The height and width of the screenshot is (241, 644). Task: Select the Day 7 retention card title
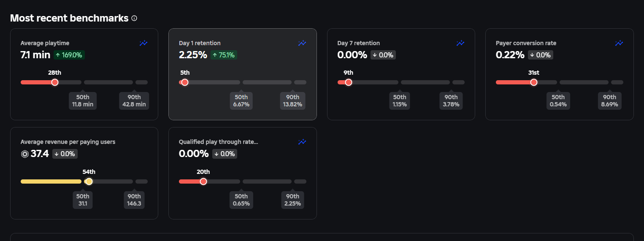(x=359, y=43)
